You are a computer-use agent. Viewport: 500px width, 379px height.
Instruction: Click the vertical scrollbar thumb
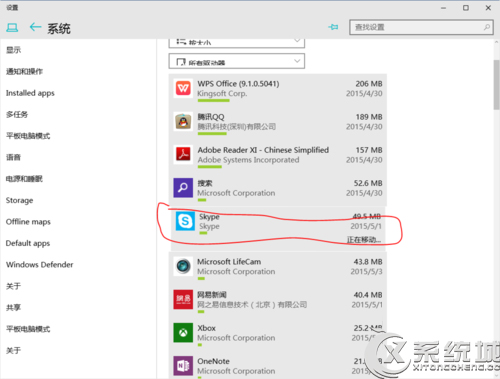click(496, 84)
